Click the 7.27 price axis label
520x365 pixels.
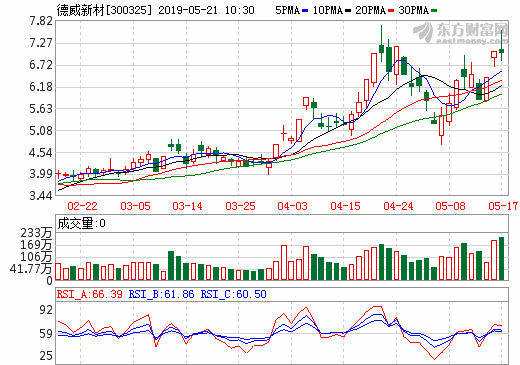pos(41,43)
